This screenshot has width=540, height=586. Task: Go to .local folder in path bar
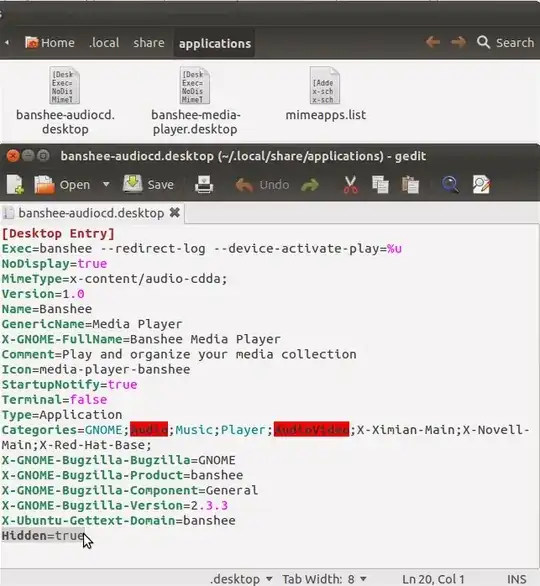pyautogui.click(x=104, y=43)
